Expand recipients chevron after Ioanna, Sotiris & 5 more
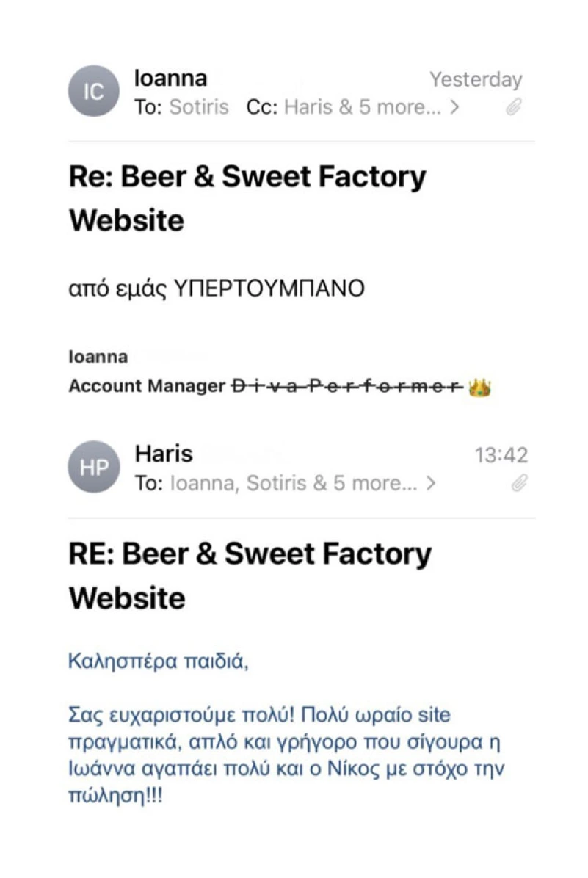The height and width of the screenshot is (878, 588). coord(430,482)
